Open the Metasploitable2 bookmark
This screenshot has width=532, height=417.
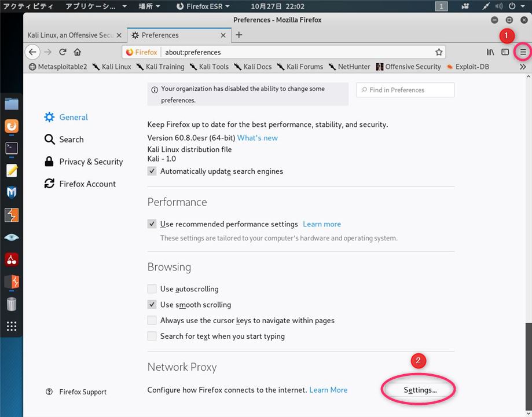(x=58, y=67)
